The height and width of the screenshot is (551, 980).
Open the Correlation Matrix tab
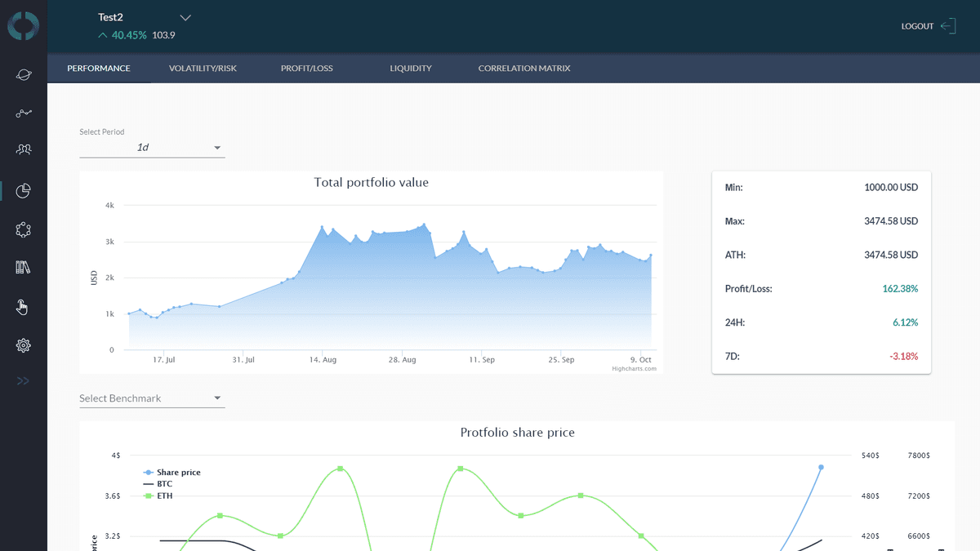[523, 68]
